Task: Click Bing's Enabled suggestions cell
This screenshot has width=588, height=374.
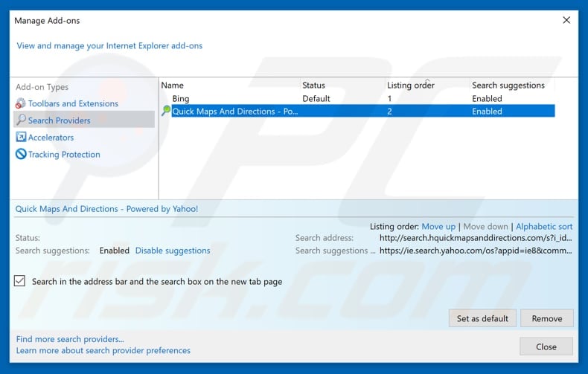Action: point(487,99)
